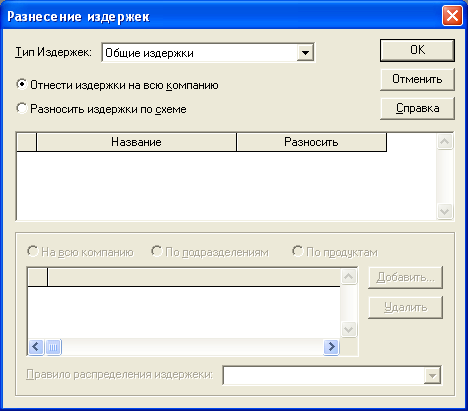Click lower table scroll down arrow
Screen dimensions: 468x411
click(x=349, y=330)
